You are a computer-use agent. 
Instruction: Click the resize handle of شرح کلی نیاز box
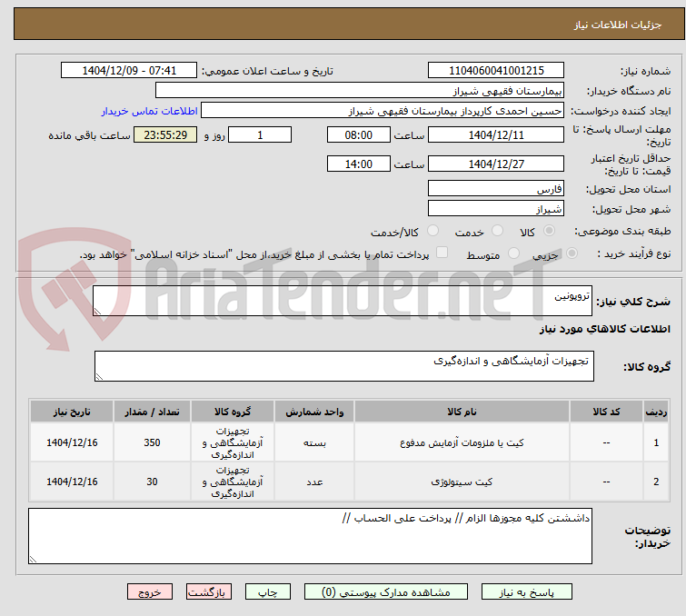[97, 311]
